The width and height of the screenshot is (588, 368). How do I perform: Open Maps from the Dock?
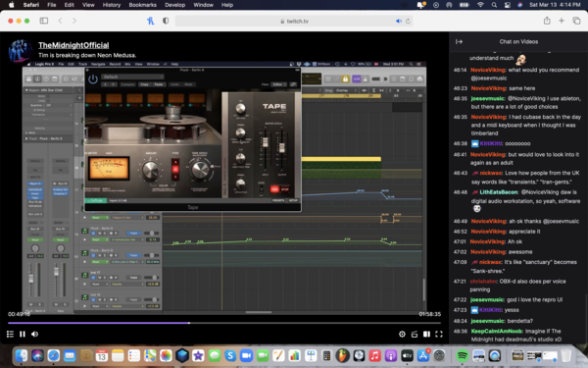point(150,355)
